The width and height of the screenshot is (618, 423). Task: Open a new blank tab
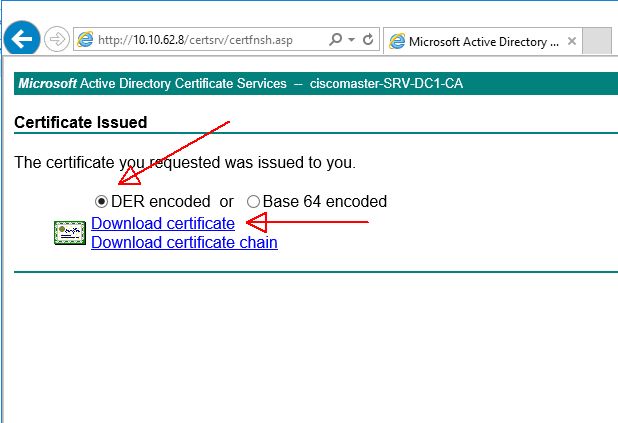pos(597,40)
